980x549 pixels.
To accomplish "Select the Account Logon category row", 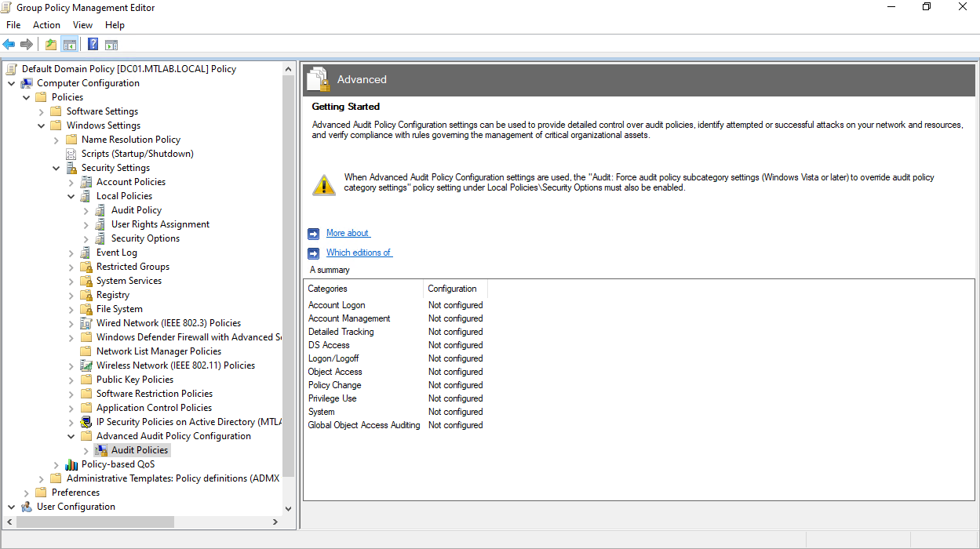I will pyautogui.click(x=395, y=305).
